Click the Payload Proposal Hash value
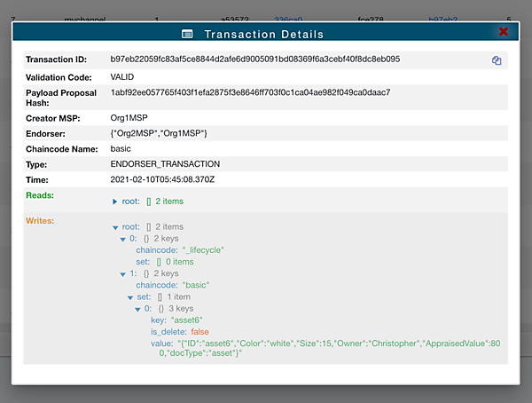 (250, 92)
